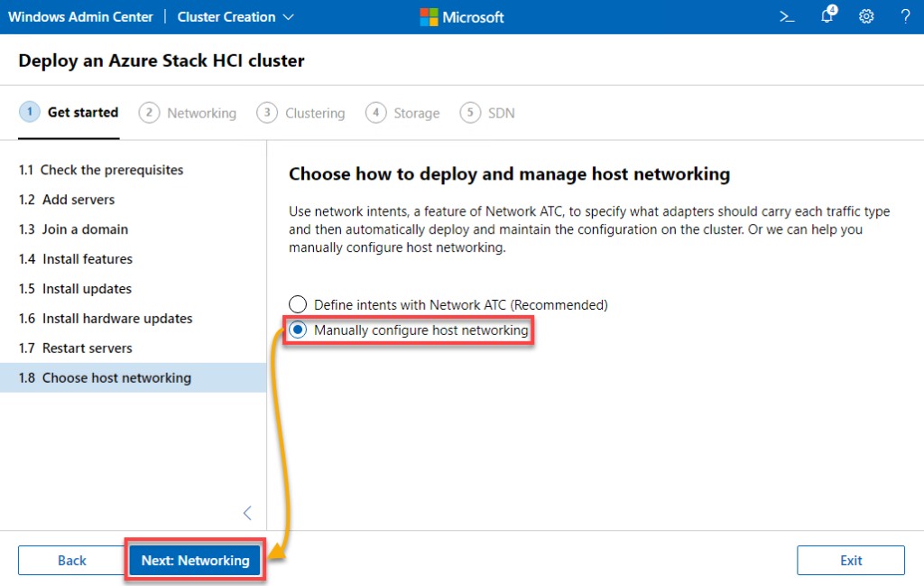Collapse the left step sidebar

246,512
